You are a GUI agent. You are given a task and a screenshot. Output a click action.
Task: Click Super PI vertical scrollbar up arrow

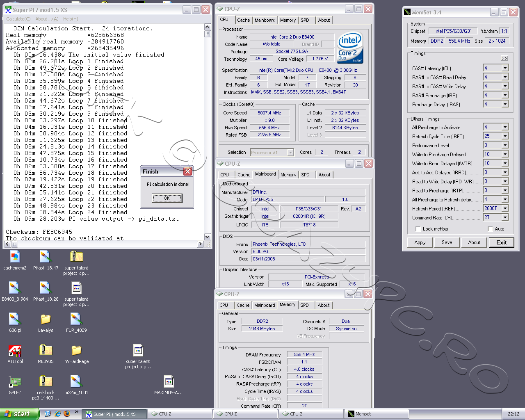208,27
